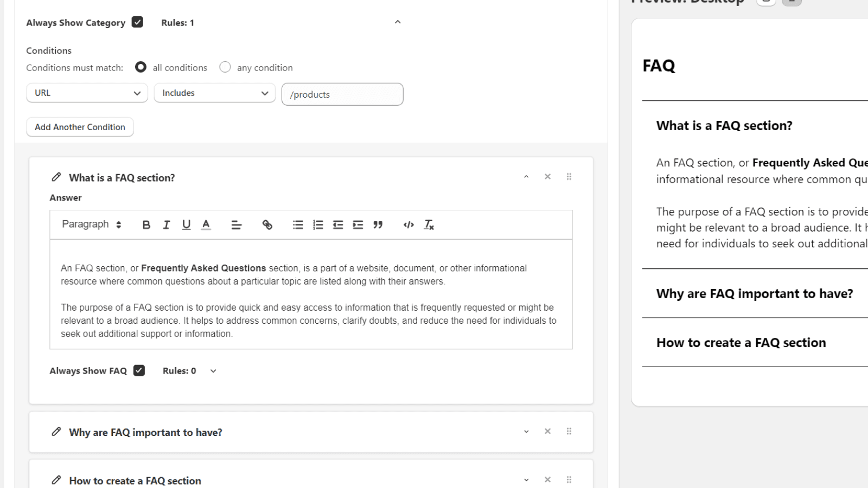
Task: Open the Paragraph style selector
Action: 91,224
